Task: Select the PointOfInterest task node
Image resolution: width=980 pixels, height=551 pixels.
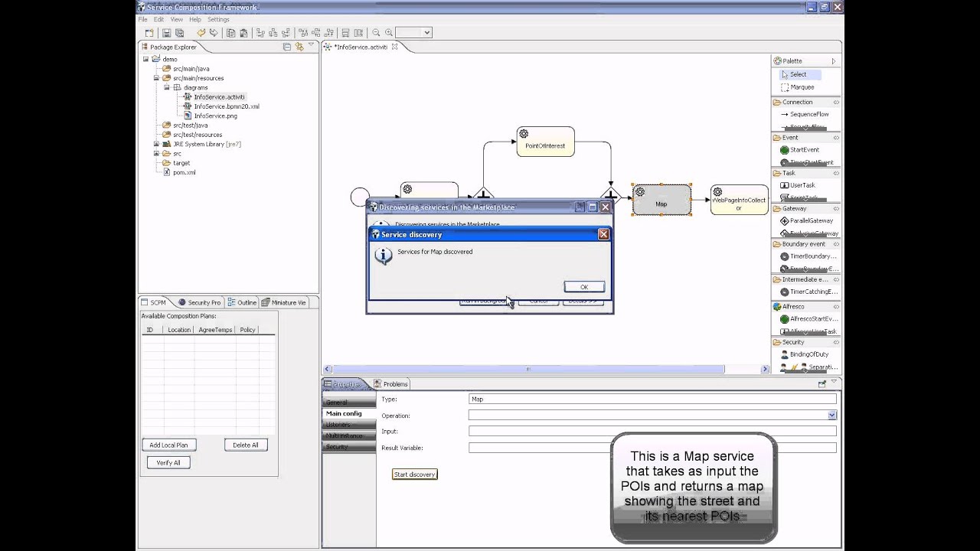Action: 545,142
